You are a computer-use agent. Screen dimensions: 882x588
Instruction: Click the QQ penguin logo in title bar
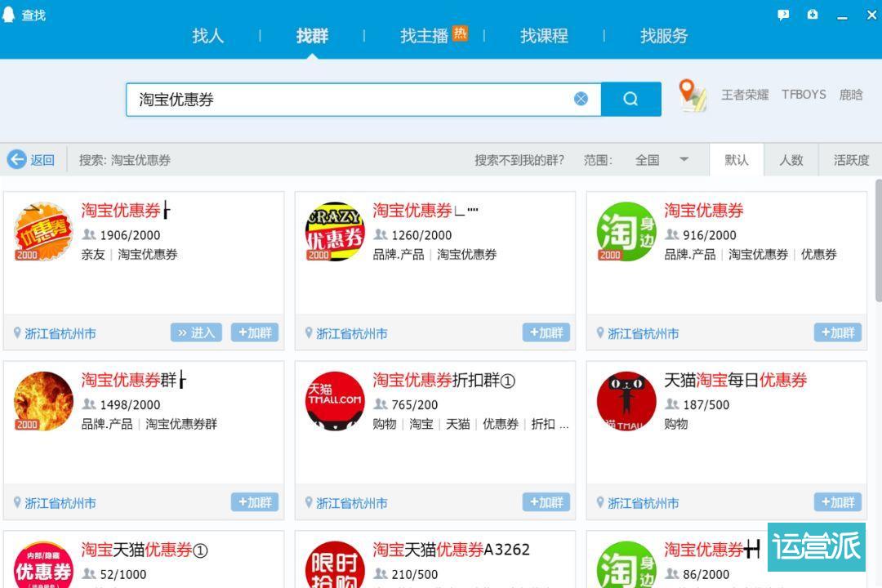pos(8,15)
